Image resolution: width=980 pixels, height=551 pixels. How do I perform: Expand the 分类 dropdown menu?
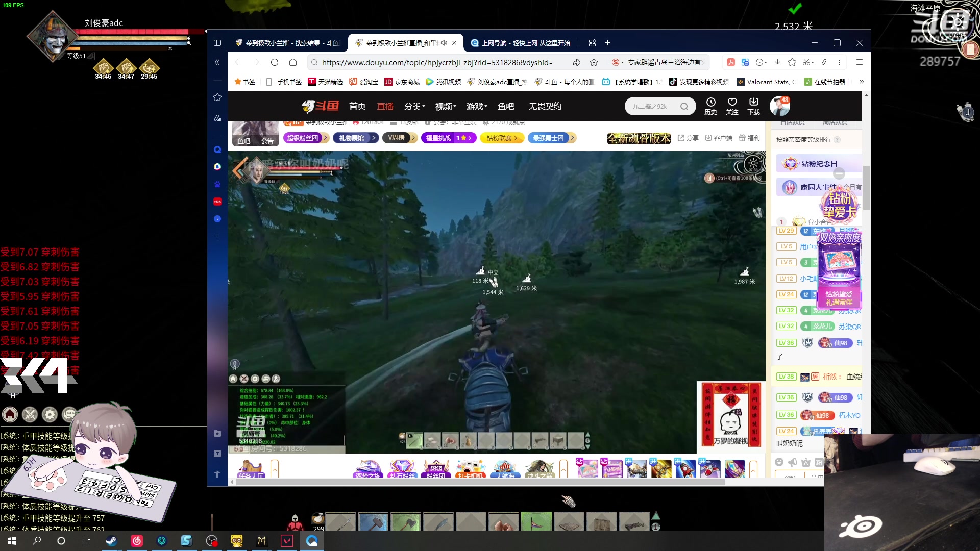click(x=414, y=106)
